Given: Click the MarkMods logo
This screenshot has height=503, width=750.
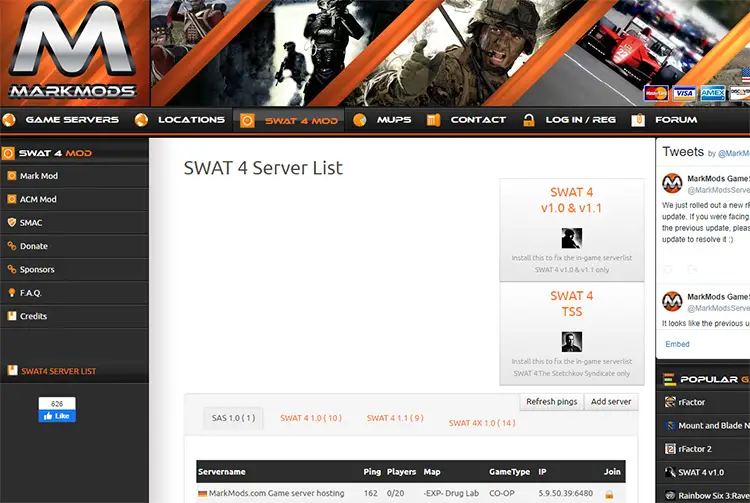Looking at the screenshot, I should (x=73, y=50).
